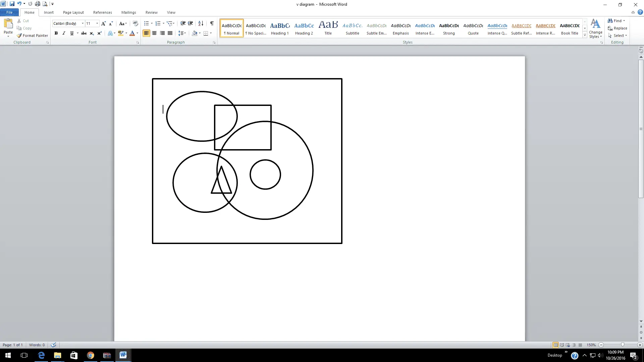Click the Sort icon in Paragraph group
The image size is (644, 362).
pyautogui.click(x=201, y=23)
